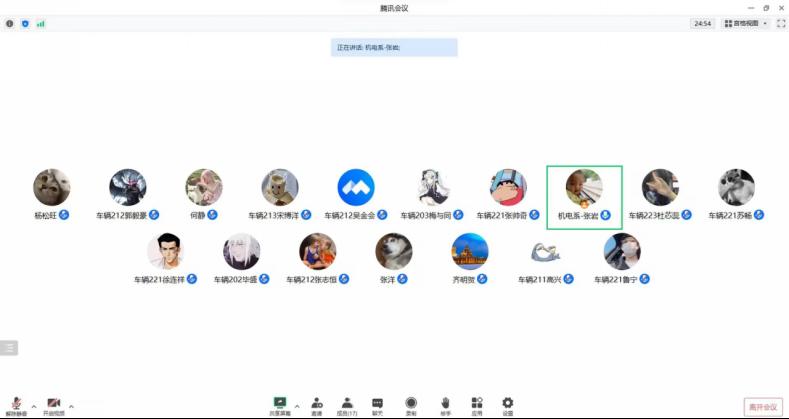This screenshot has width=789, height=419.
Task: Open the Members (成员17) panel icon
Action: (x=347, y=403)
